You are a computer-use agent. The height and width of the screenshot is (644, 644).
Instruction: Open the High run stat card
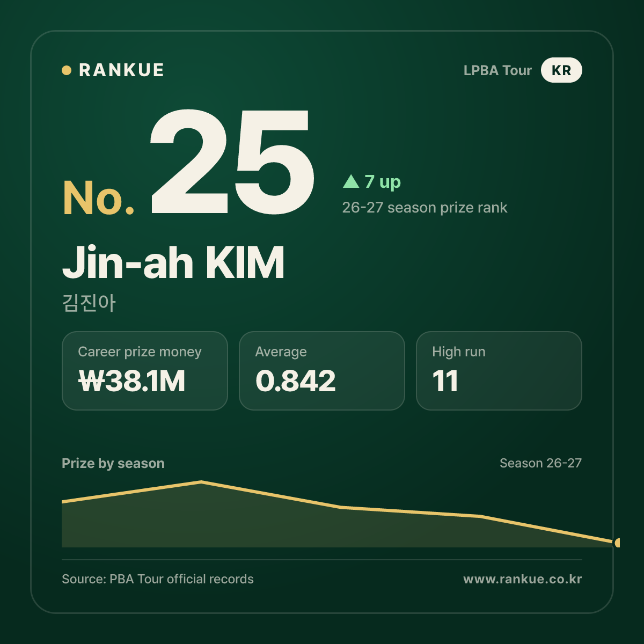pyautogui.click(x=499, y=371)
